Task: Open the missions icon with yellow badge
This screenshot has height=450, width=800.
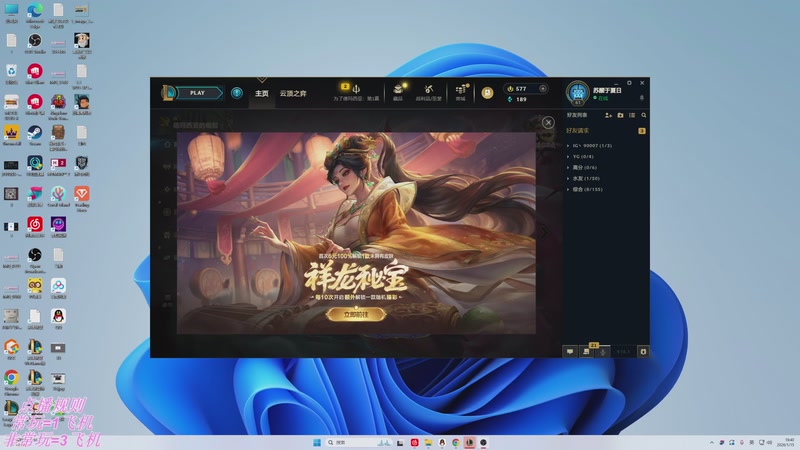Action: pos(587,351)
